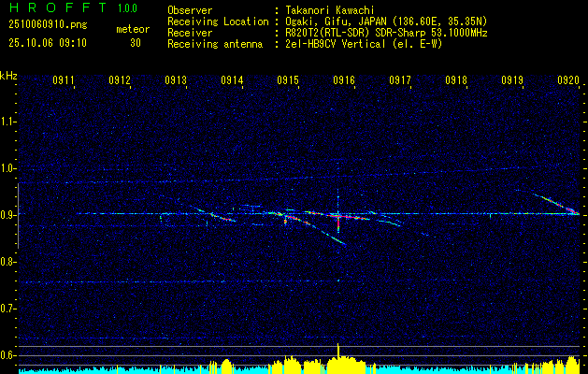Click the date stamp 25.10.06 09:10
588x374 pixels.
[48, 43]
